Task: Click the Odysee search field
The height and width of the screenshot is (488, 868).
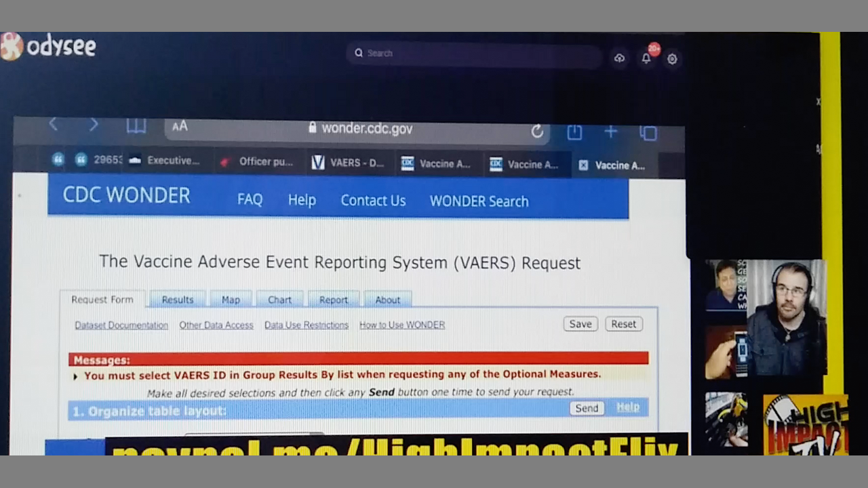Action: pyautogui.click(x=475, y=54)
